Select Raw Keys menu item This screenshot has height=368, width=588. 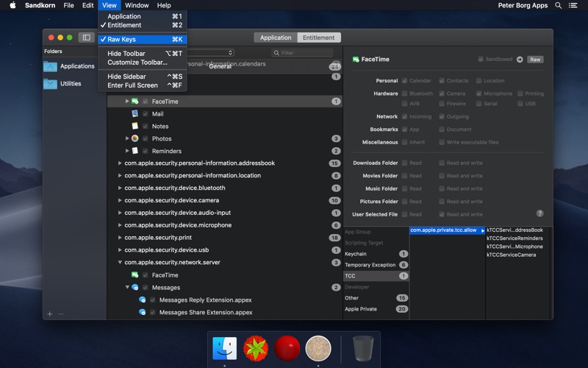[143, 39]
